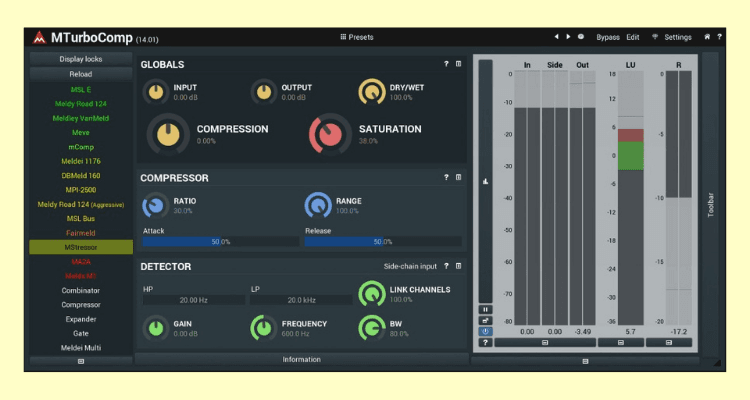Open DETECTOR section presets menu icon
Viewport: 750px width, 400px height.
pos(458,266)
